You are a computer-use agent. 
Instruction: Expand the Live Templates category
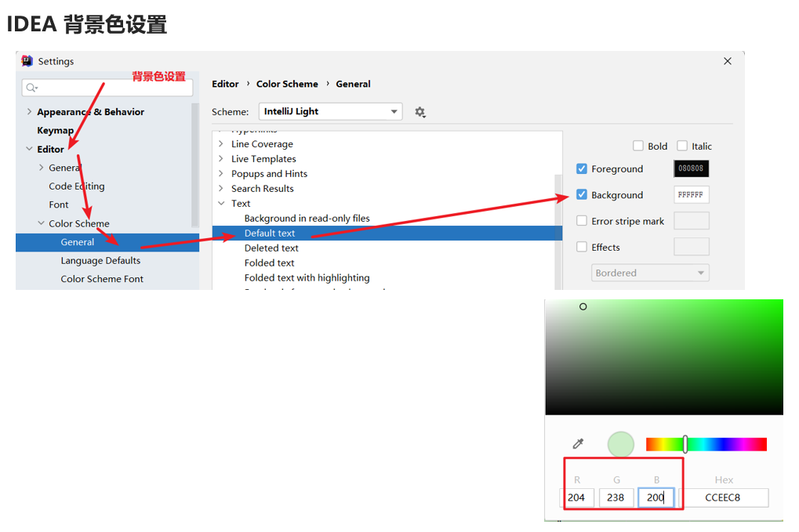(x=220, y=159)
